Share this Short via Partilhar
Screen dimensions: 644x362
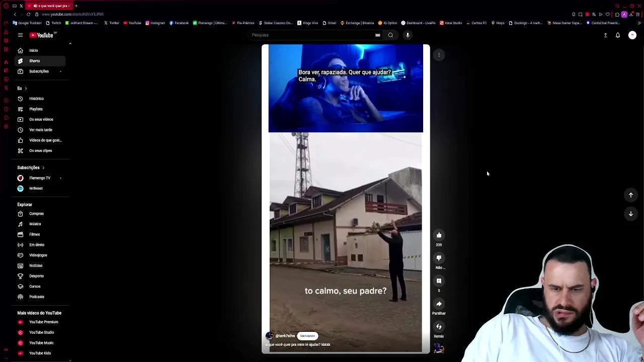point(439,304)
